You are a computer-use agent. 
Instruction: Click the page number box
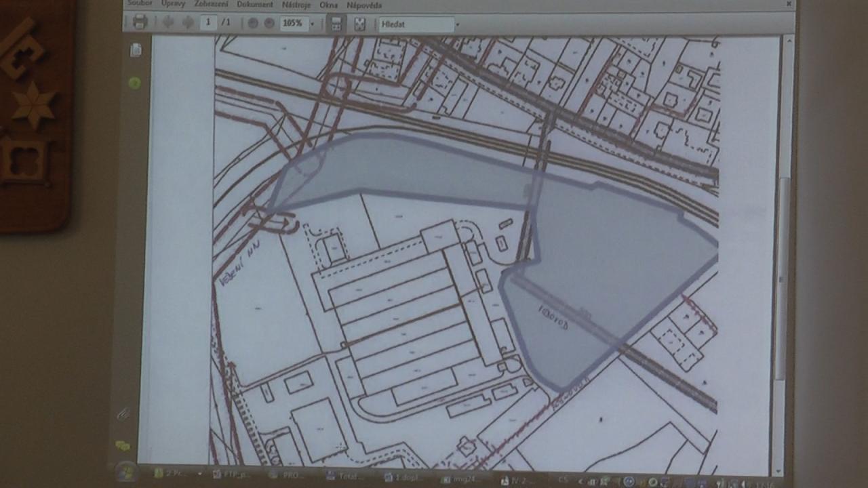click(x=208, y=22)
